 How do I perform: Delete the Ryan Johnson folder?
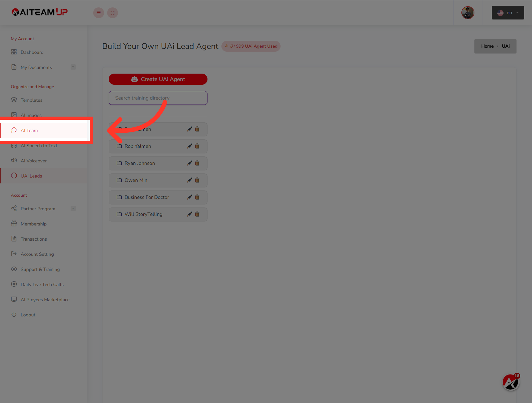197,163
